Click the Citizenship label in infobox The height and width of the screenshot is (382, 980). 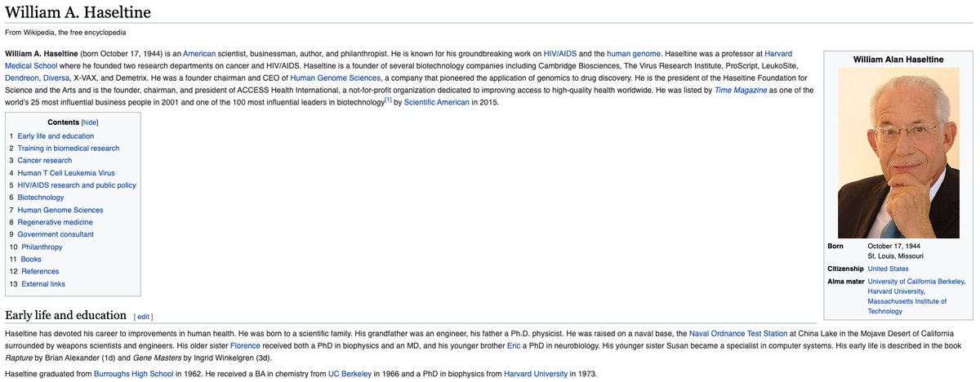(846, 269)
